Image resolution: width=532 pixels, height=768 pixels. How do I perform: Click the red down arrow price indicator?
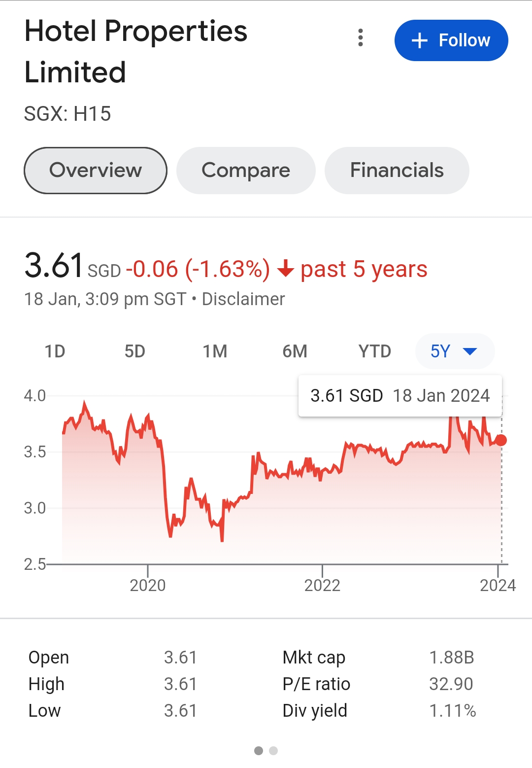click(286, 270)
